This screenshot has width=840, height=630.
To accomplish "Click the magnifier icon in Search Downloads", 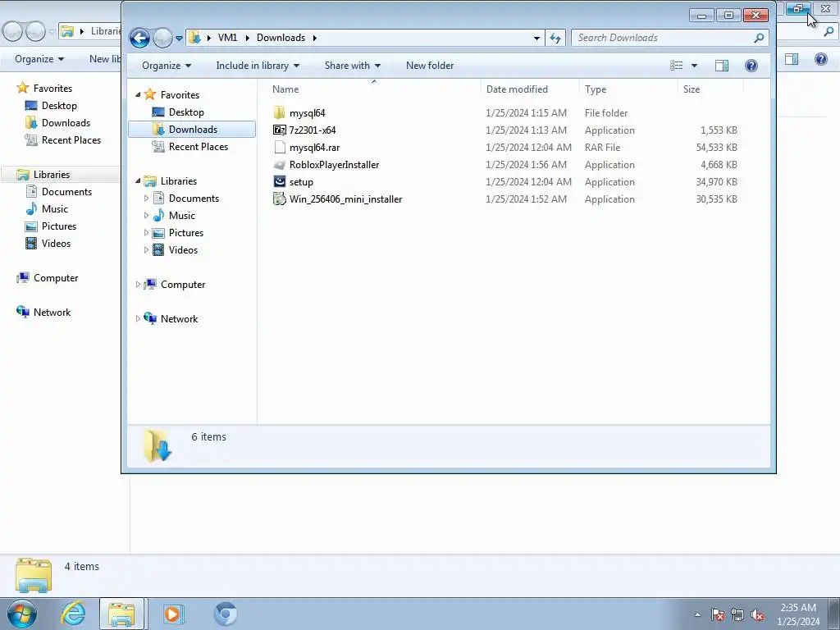I will [x=759, y=38].
